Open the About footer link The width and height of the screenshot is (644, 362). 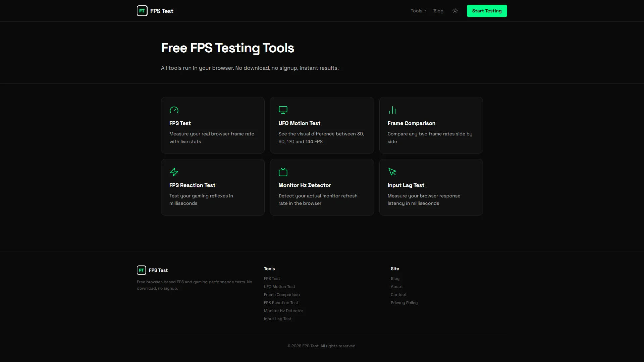pyautogui.click(x=397, y=287)
